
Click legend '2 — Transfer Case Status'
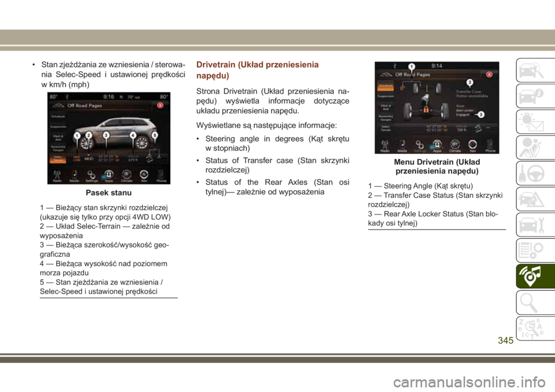point(435,199)
